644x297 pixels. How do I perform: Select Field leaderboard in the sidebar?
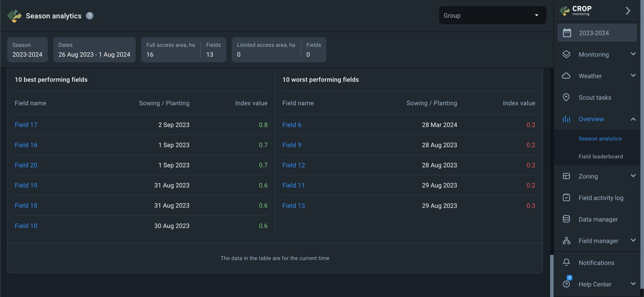600,156
